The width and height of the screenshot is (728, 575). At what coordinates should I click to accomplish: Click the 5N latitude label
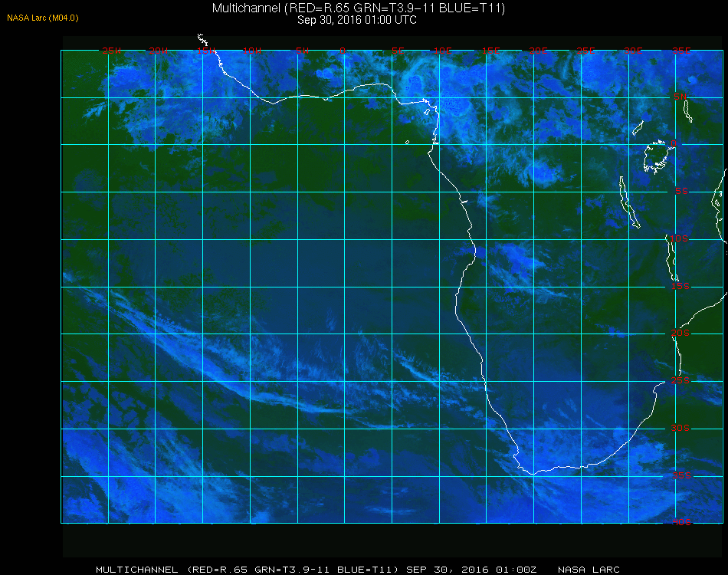680,96
